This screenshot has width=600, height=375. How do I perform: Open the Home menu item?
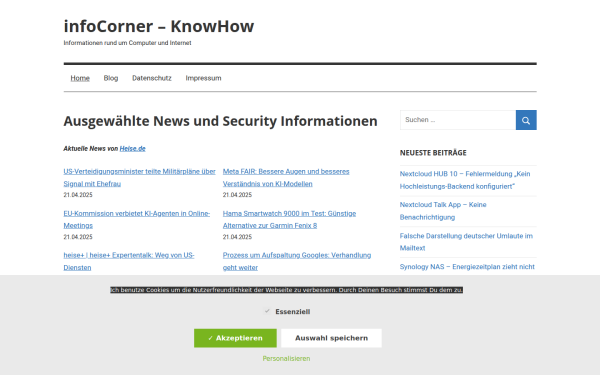(x=80, y=78)
